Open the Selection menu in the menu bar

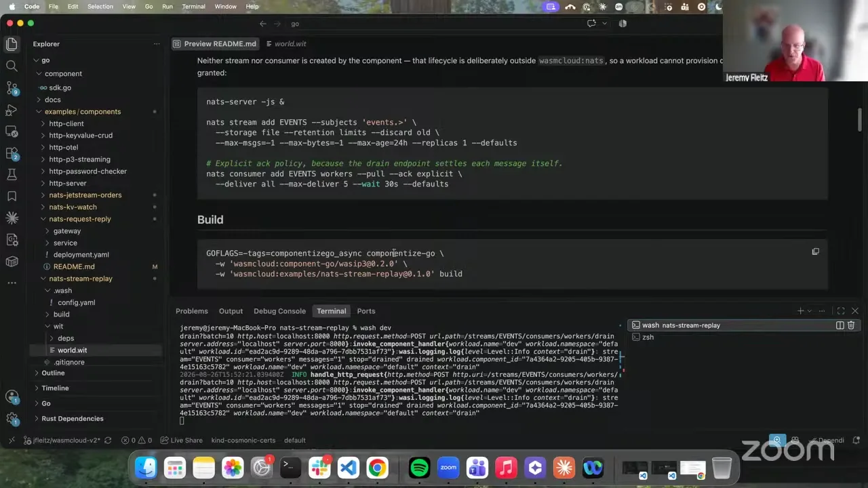100,7
